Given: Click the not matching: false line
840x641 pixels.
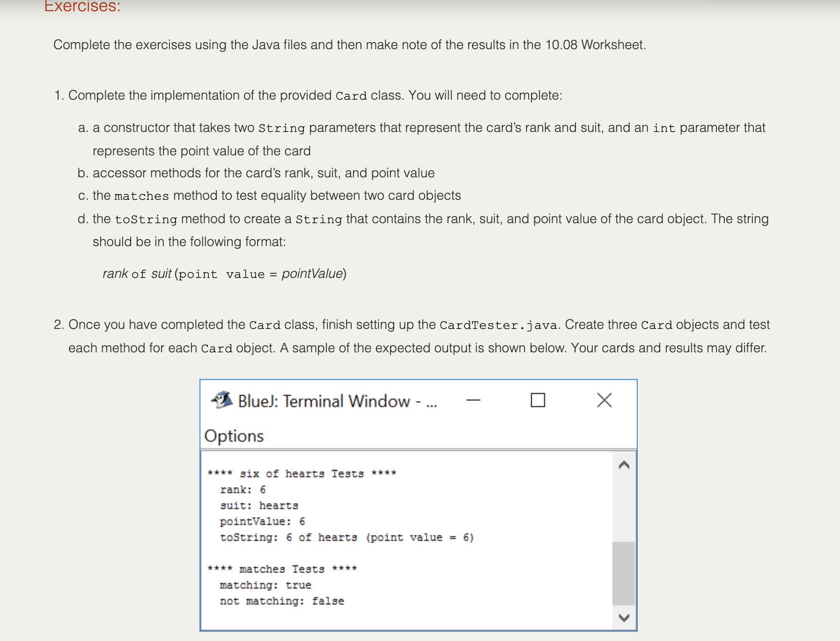Looking at the screenshot, I should pos(281,601).
